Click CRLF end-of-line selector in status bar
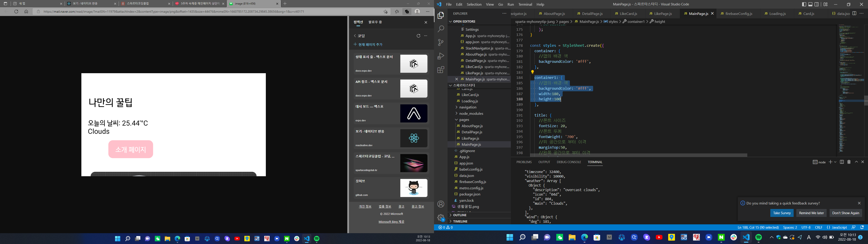This screenshot has height=244, width=868. (818, 228)
